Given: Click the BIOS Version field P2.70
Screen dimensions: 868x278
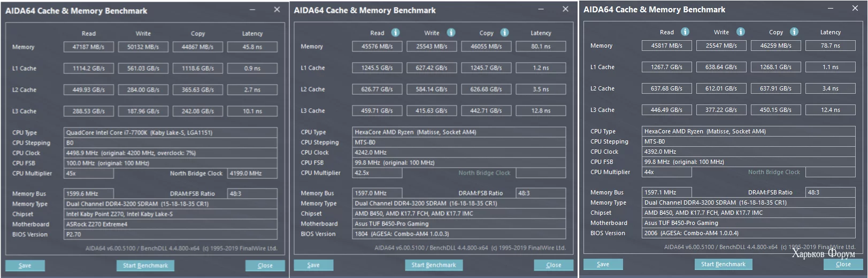Looking at the screenshot, I should click(171, 235).
